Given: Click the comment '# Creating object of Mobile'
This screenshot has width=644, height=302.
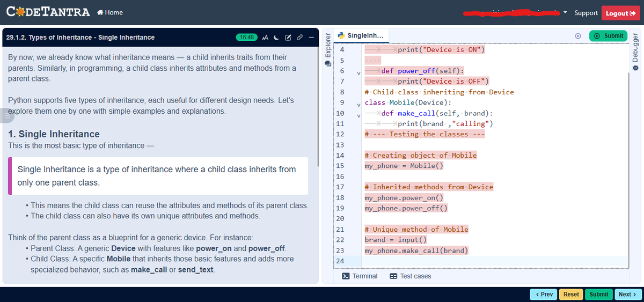Looking at the screenshot, I should coord(420,155).
